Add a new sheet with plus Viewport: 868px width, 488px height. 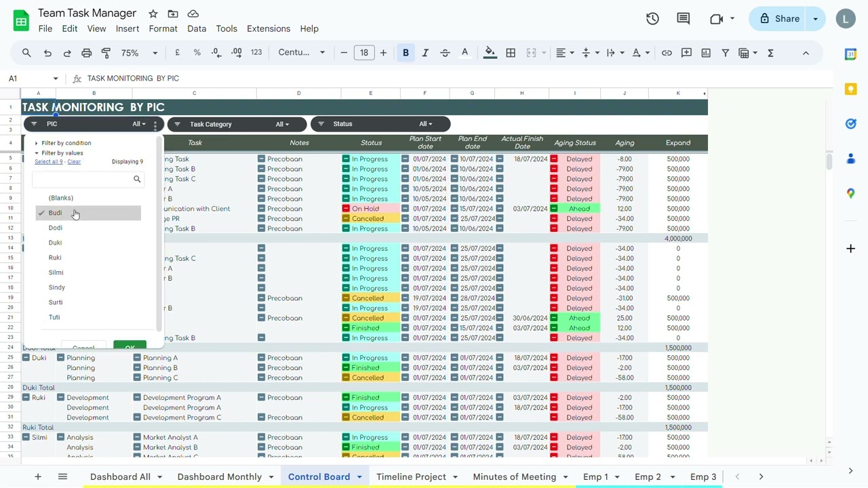[38, 477]
